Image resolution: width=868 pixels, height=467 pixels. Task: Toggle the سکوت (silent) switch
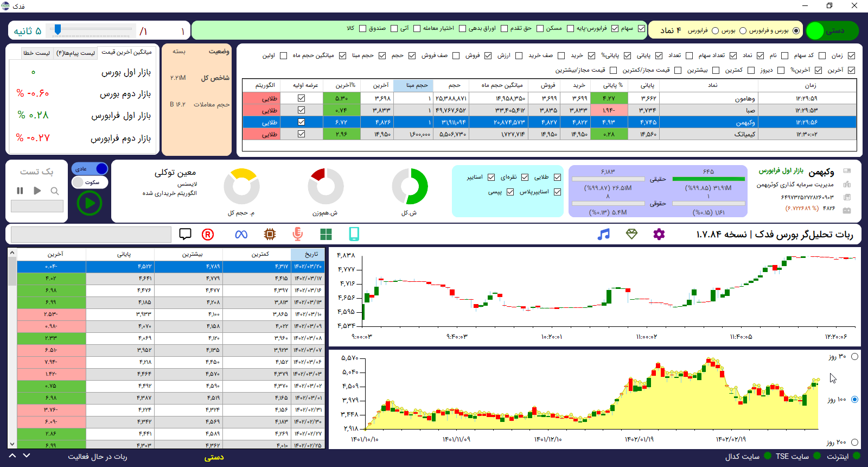pos(89,182)
